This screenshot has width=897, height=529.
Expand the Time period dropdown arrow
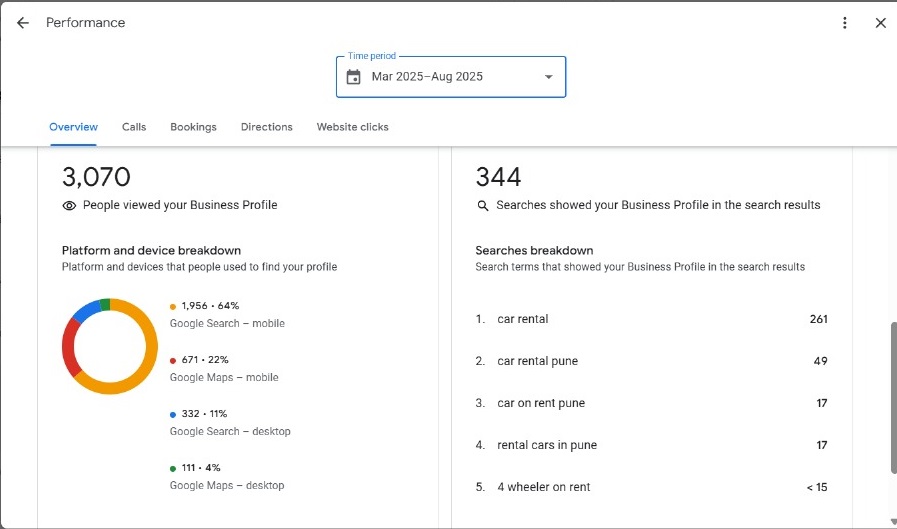pyautogui.click(x=548, y=77)
